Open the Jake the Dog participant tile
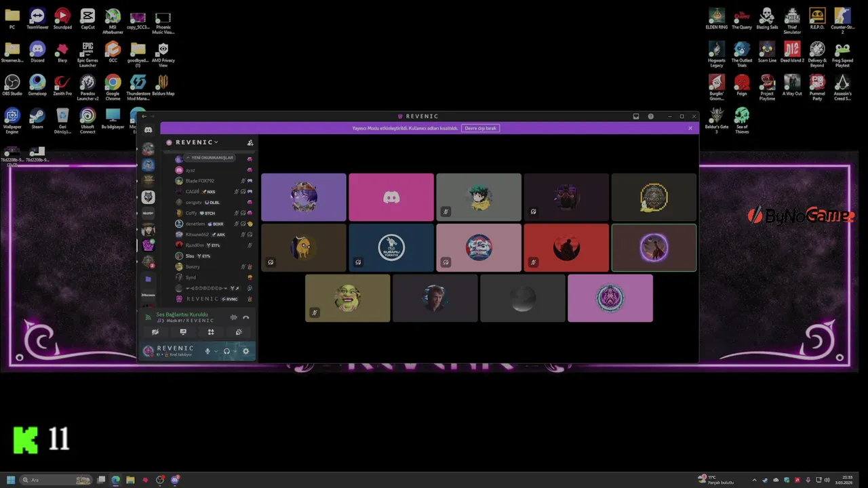The image size is (868, 488). coord(304,247)
